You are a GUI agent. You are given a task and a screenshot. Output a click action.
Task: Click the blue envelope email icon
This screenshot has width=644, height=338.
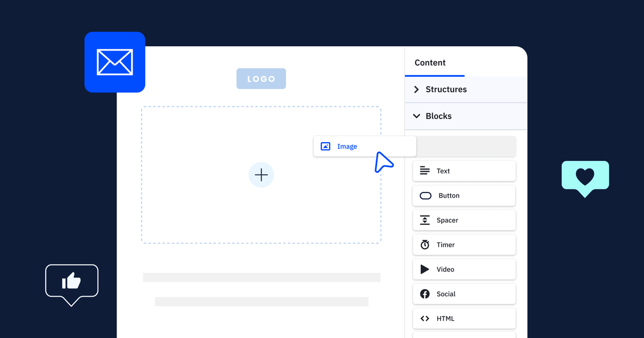coord(115,62)
